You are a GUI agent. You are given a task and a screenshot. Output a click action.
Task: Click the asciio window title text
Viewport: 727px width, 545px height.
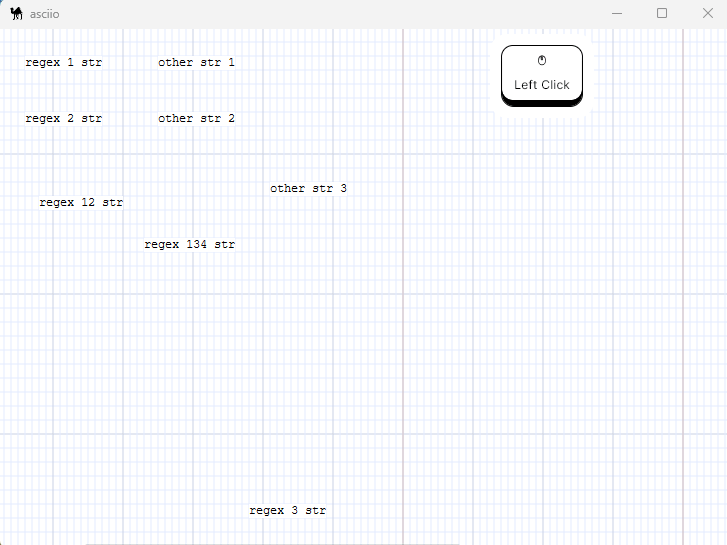[x=44, y=14]
